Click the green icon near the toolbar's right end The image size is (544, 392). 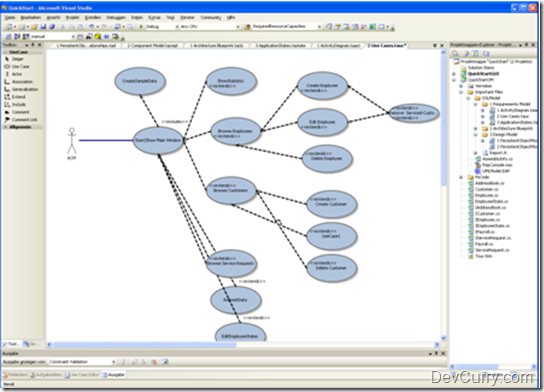[373, 27]
